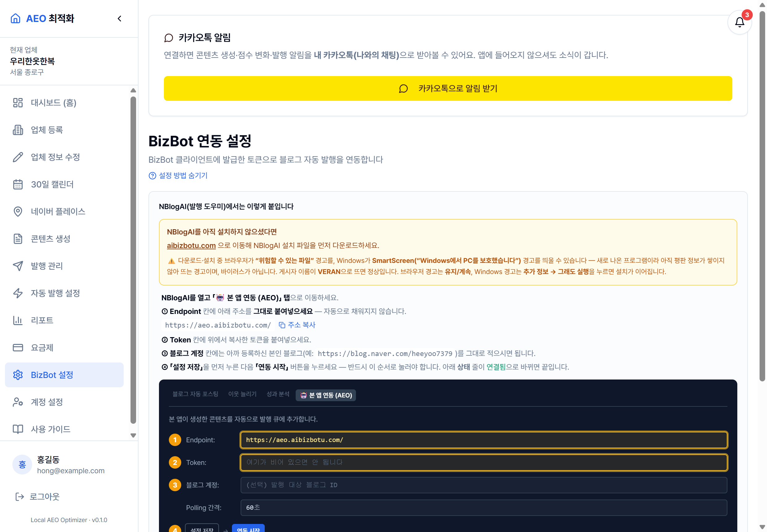Hide setup guide via 설정 방법 숨기기
Viewport: 767px width, 532px height.
(183, 176)
